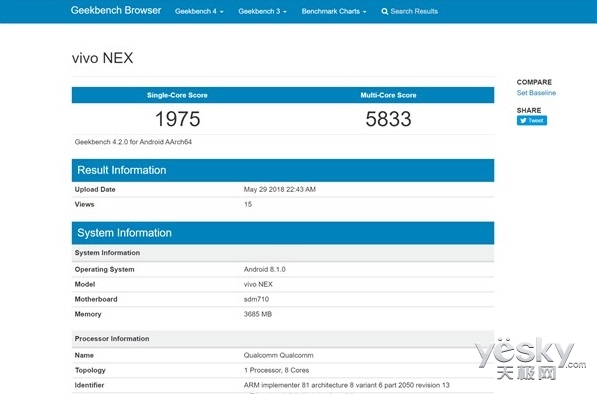Select views count 15
597x394 pixels.
[x=248, y=204]
